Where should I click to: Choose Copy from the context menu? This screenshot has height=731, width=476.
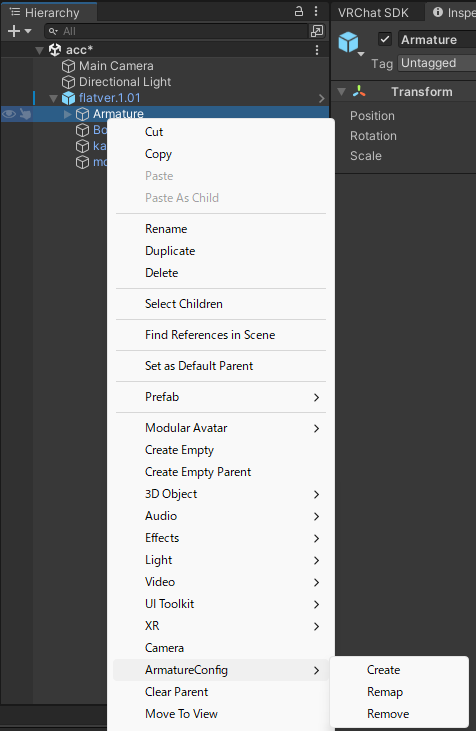pyautogui.click(x=221, y=154)
